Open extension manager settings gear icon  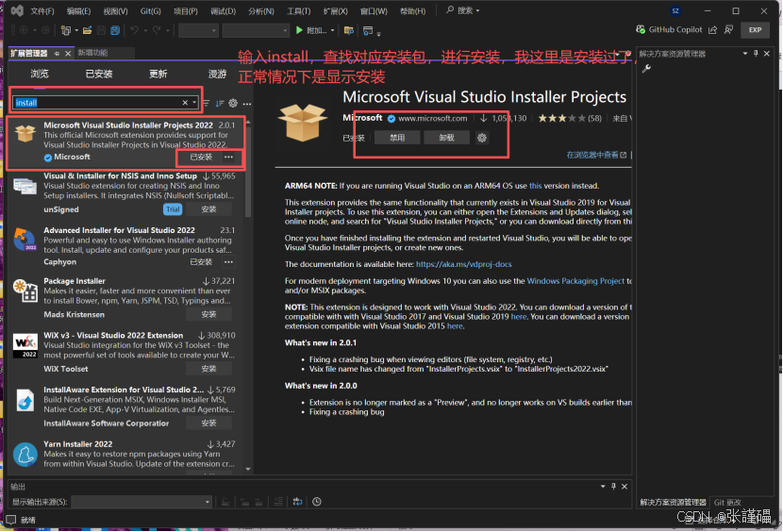tap(233, 104)
